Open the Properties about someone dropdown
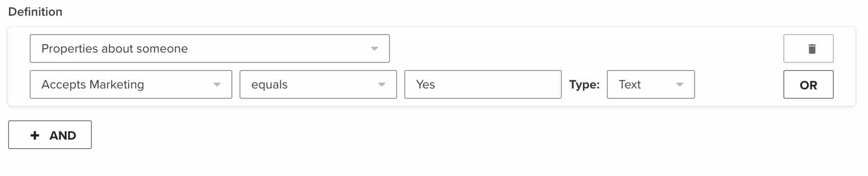Screen dimensions: 868x176 [210, 48]
